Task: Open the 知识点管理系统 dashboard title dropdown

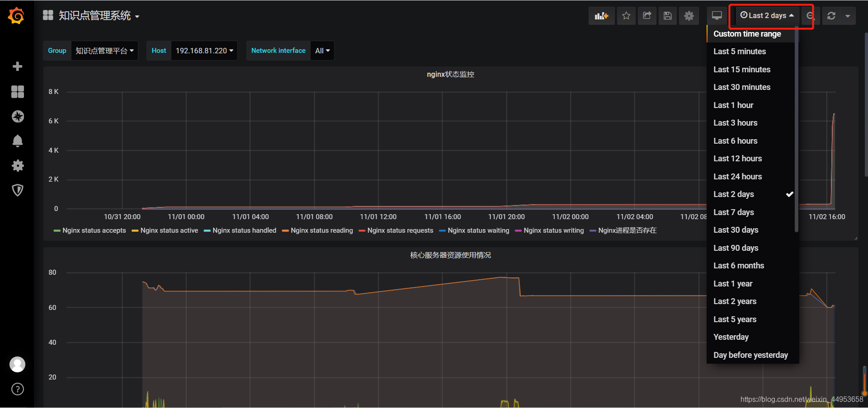Action: [99, 16]
